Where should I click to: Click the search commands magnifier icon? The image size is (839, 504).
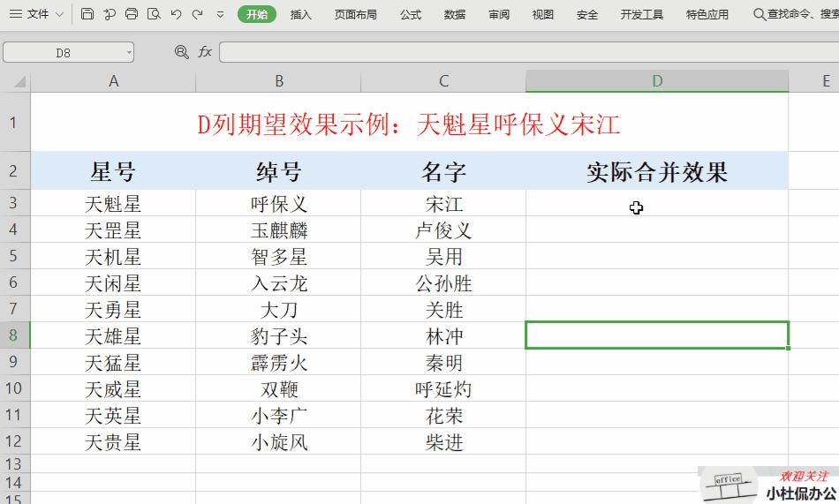pyautogui.click(x=759, y=14)
